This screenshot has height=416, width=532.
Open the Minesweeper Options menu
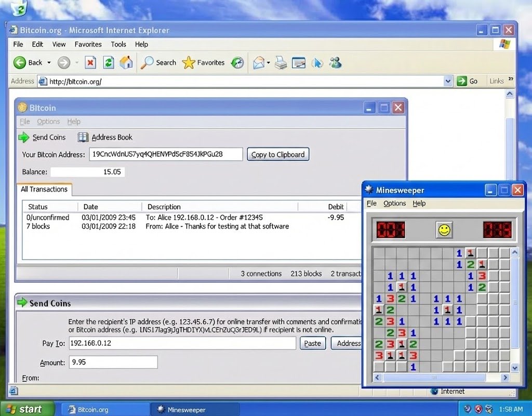point(394,203)
